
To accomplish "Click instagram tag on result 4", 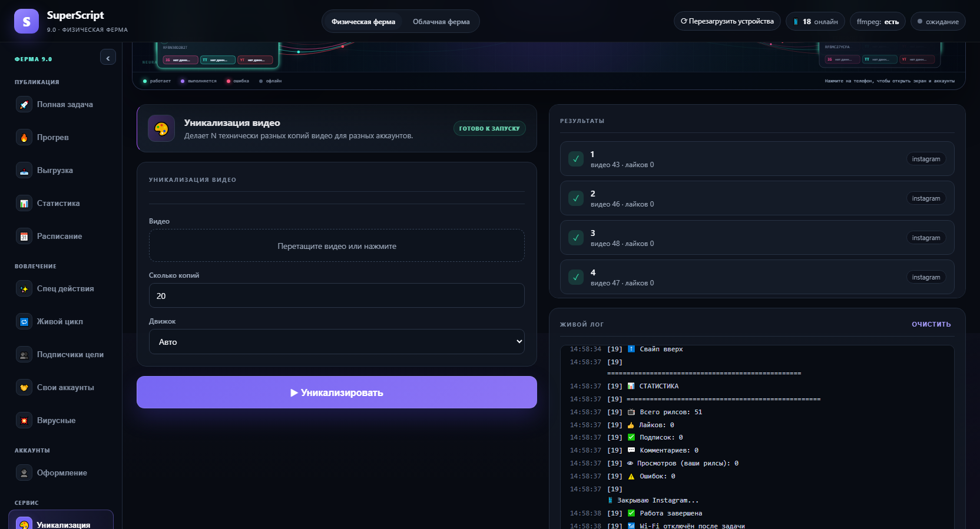I will [x=926, y=277].
